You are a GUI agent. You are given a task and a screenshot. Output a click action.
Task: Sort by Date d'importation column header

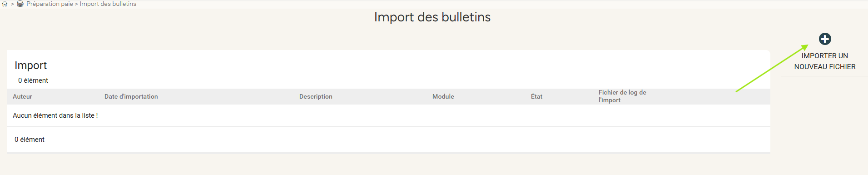pos(131,96)
